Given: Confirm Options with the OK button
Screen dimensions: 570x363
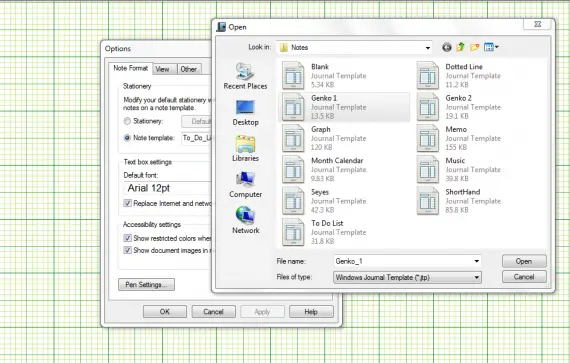Looking at the screenshot, I should coord(165,312).
